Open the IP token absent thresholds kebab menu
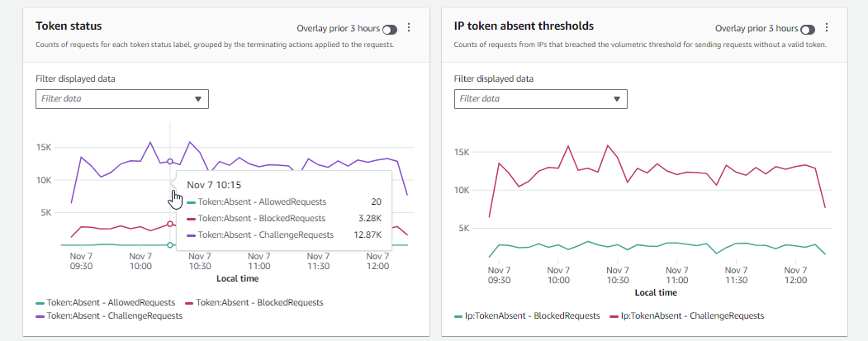Screen dimensions: 868x341 coord(828,28)
